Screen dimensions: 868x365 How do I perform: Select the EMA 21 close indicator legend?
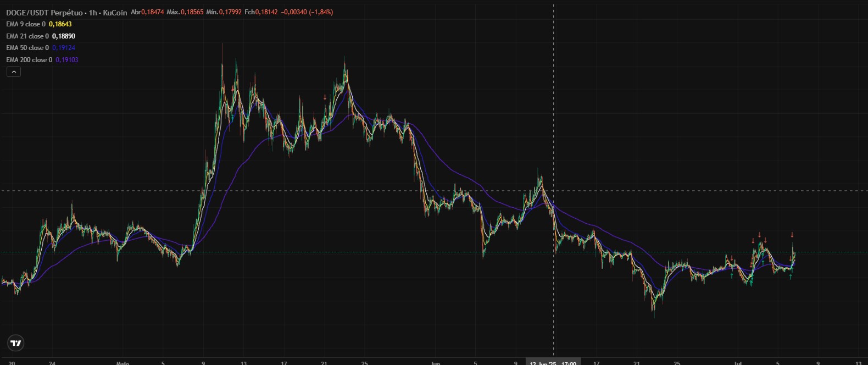pos(27,36)
